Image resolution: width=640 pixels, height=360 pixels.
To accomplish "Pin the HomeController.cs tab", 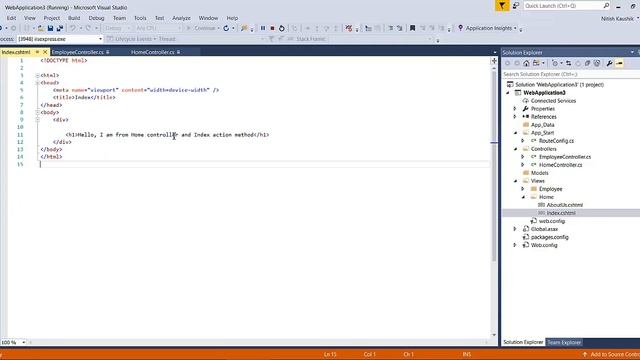I will 178,52.
